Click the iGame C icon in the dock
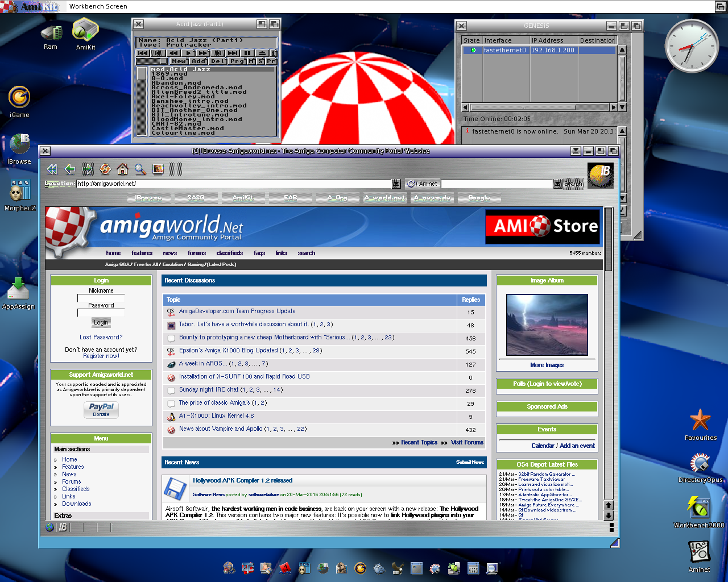 tap(360, 568)
